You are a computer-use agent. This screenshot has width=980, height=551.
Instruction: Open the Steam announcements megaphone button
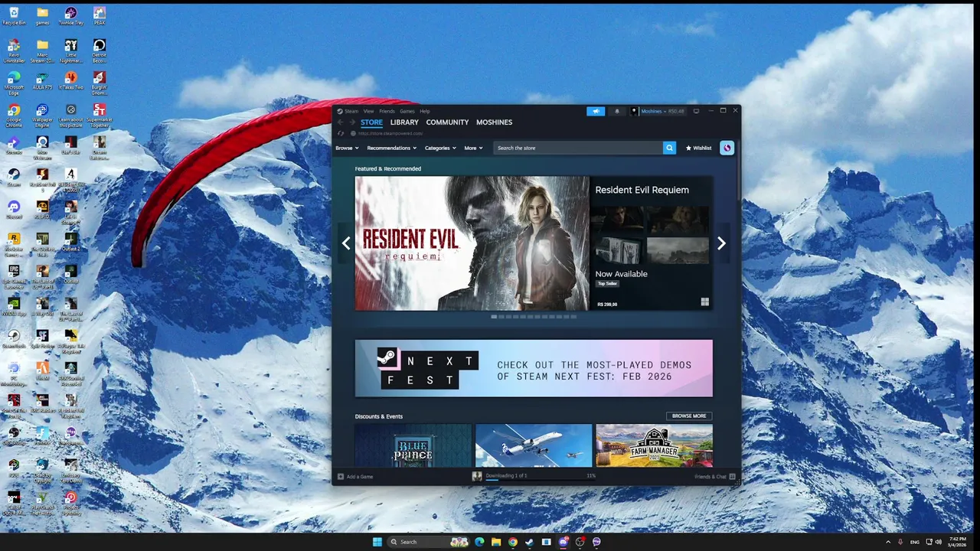(x=596, y=111)
